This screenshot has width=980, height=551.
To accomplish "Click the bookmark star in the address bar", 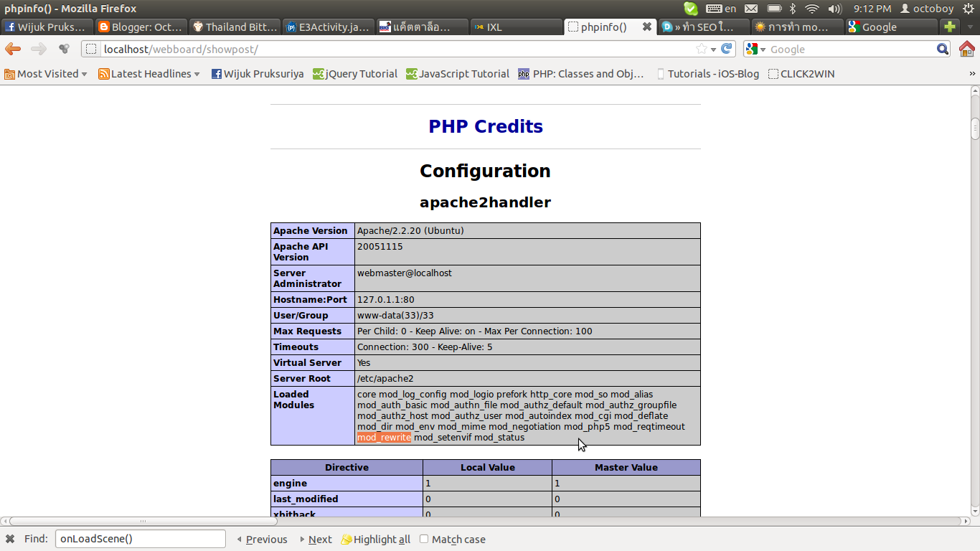I will [701, 49].
